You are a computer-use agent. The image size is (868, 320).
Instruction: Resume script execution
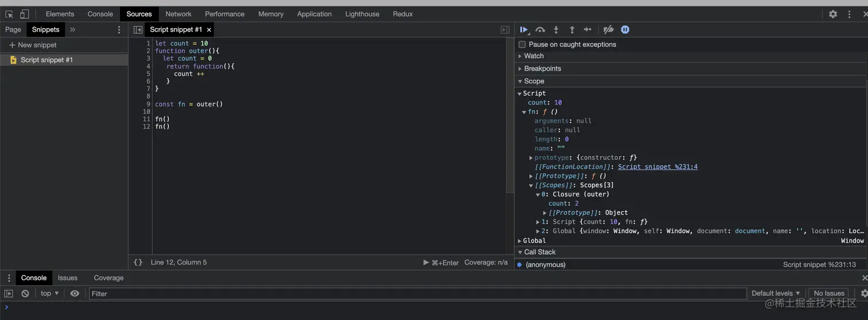(524, 30)
